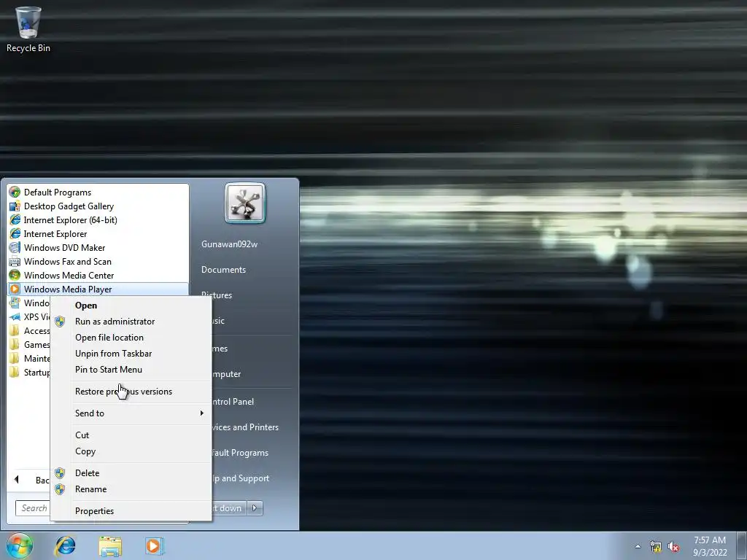Open Computer link in Start menu
747x560 pixels.
tap(227, 374)
